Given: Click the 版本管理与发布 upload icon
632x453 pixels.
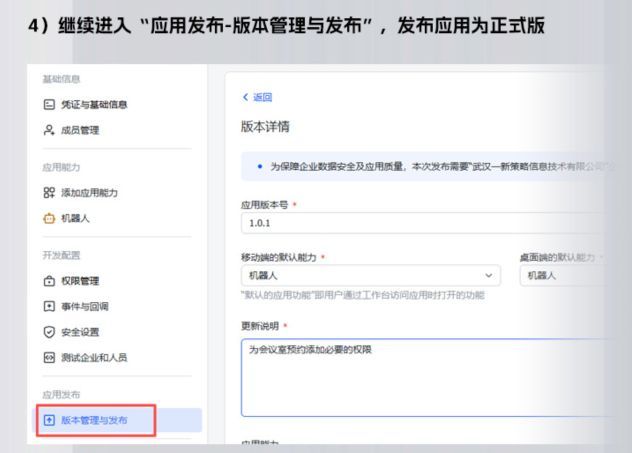Looking at the screenshot, I should [48, 420].
